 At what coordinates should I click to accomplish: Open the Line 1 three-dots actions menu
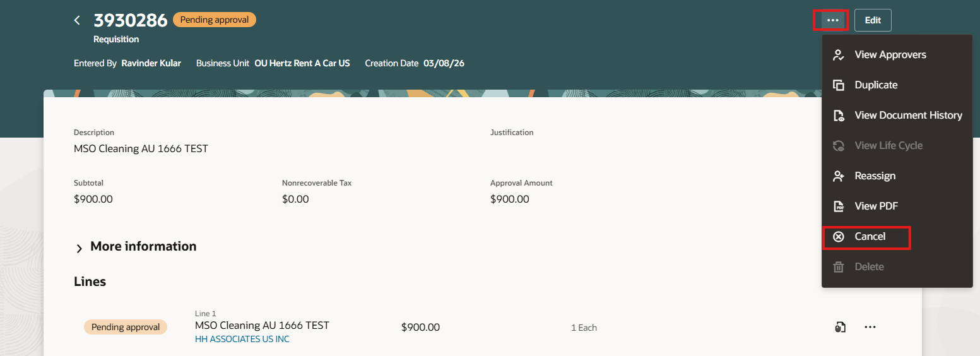click(x=870, y=327)
